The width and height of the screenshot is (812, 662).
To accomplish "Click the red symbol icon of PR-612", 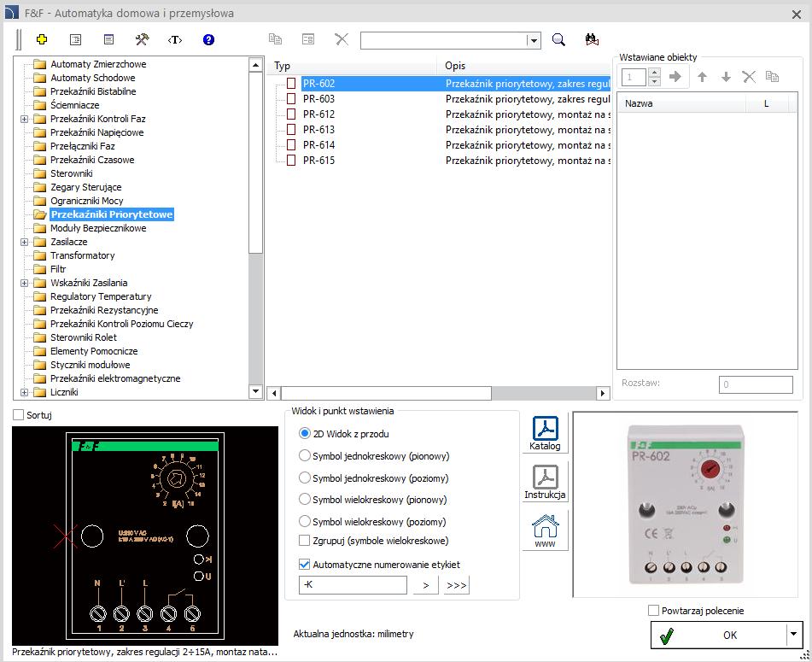I will coord(291,114).
